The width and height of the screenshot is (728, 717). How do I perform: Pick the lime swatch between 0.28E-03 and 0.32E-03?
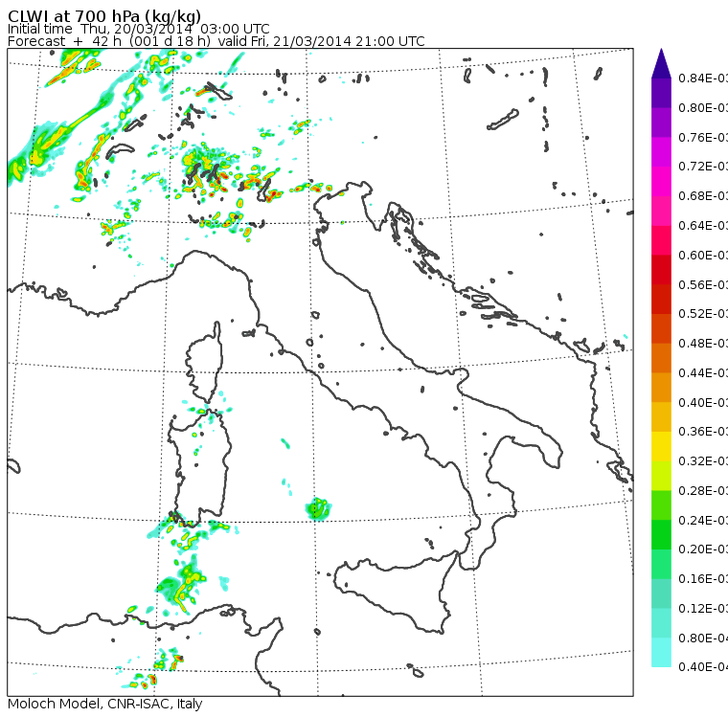(661, 476)
